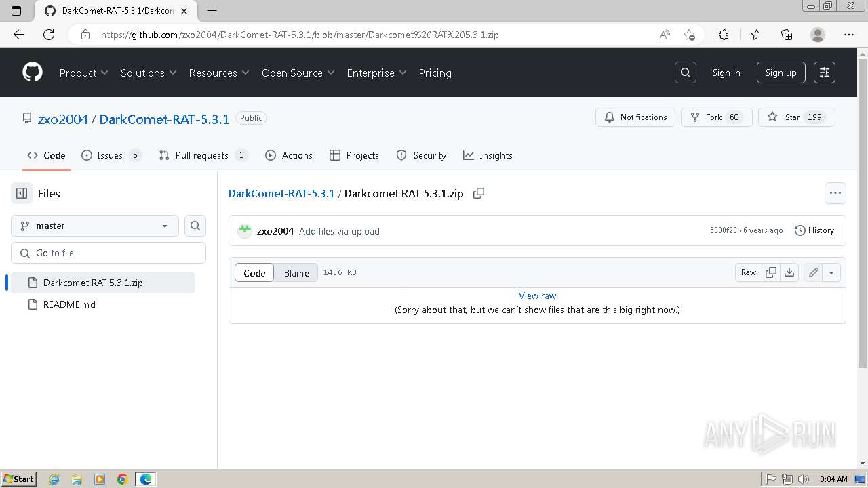
Task: Switch to the Blame view
Action: 296,272
